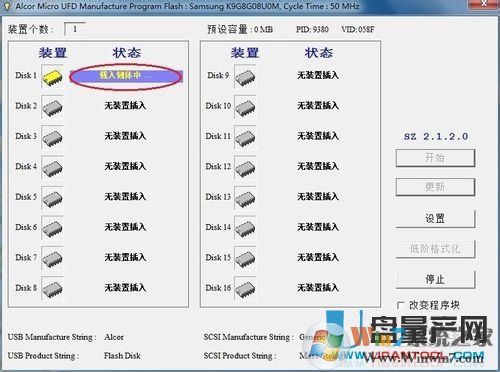
Task: Click the Disk 5 chip icon
Action: coord(52,198)
